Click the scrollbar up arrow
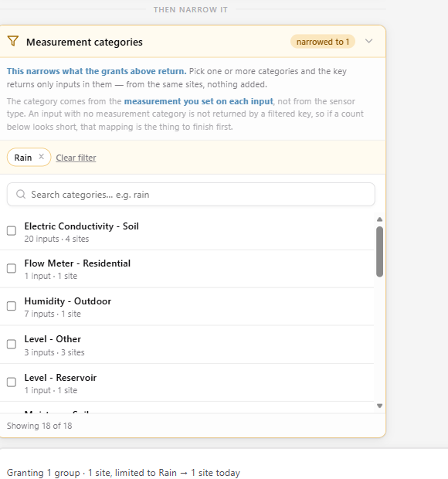Viewport: 448px width, 479px height. pyautogui.click(x=379, y=219)
